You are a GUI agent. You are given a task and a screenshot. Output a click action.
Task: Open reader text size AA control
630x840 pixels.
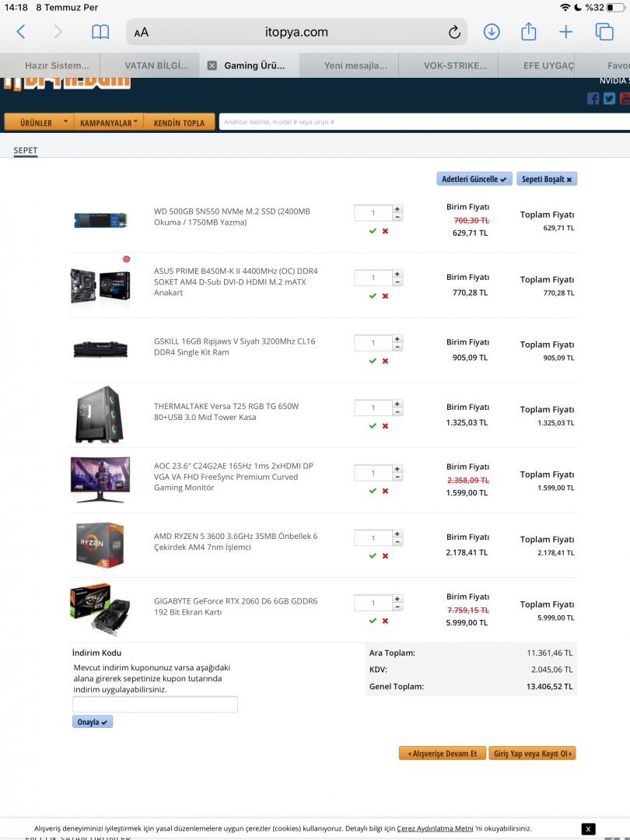[141, 33]
